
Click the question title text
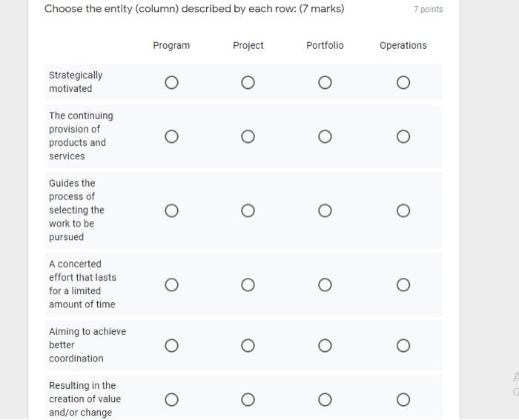194,9
